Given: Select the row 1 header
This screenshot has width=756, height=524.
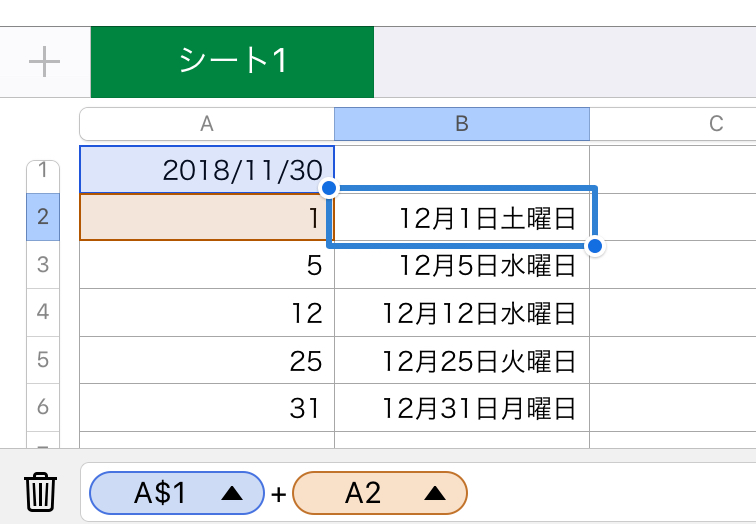Looking at the screenshot, I should [x=42, y=170].
